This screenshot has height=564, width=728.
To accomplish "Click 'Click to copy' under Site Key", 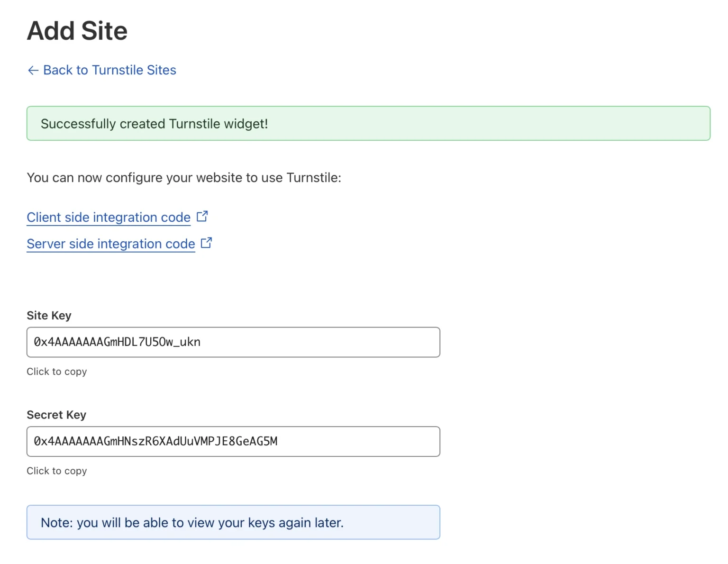I will pyautogui.click(x=57, y=372).
